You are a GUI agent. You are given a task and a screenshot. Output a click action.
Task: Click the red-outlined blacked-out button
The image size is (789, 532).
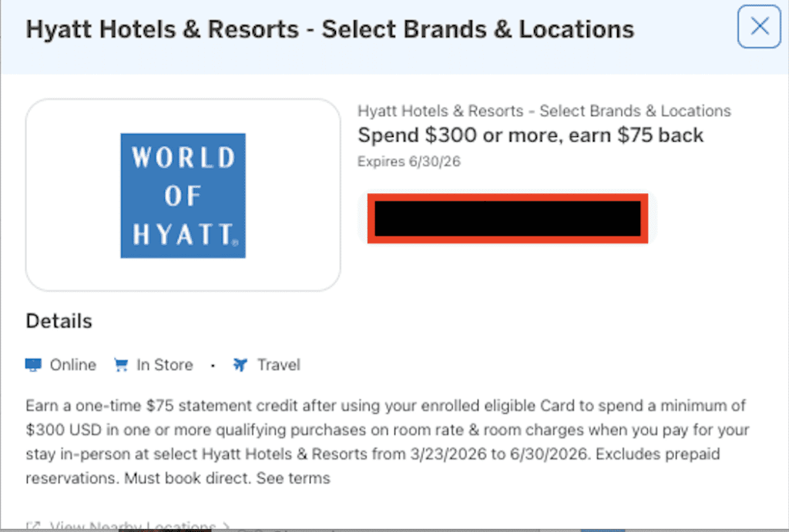[507, 219]
